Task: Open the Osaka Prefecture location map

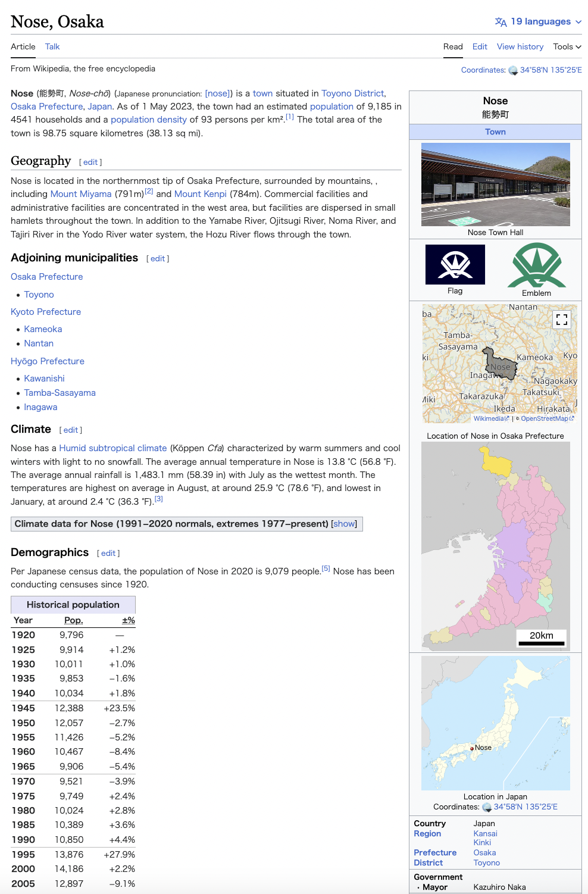Action: 496,546
